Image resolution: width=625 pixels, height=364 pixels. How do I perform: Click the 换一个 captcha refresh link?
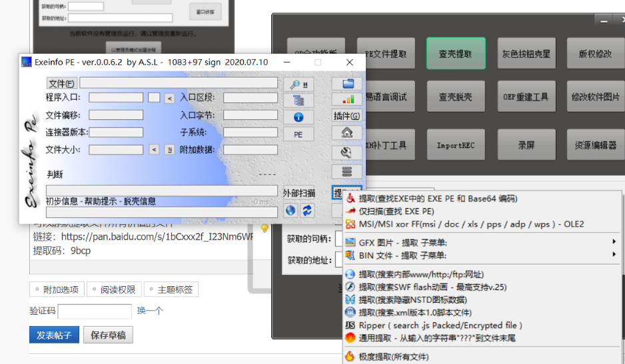click(x=150, y=311)
